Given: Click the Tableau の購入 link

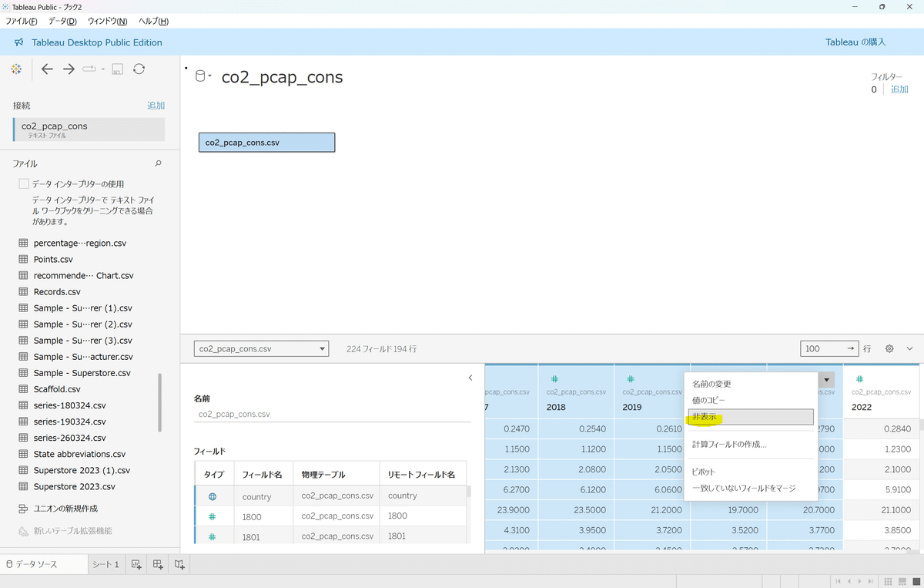Looking at the screenshot, I should pos(855,42).
